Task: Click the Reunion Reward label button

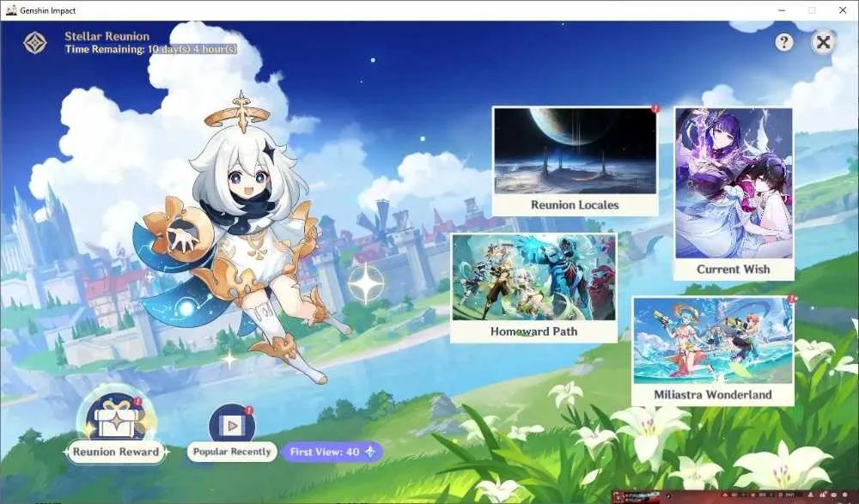Action: pyautogui.click(x=116, y=452)
